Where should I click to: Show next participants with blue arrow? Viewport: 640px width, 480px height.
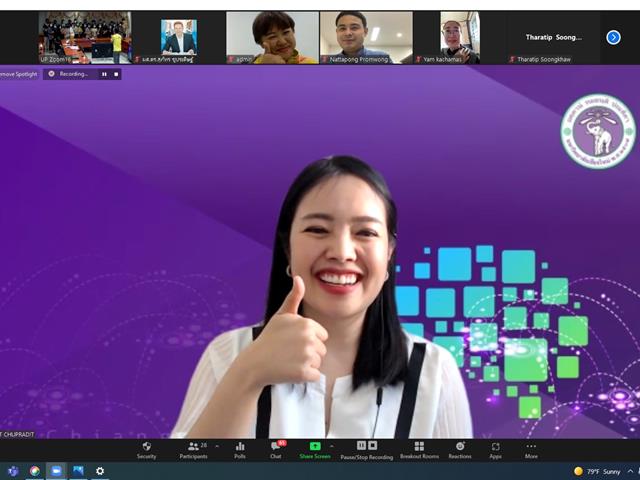click(613, 38)
